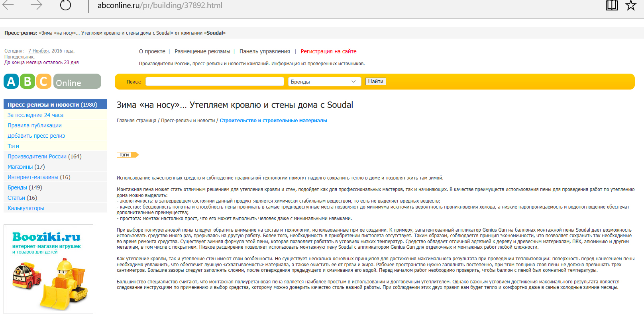
Task: Open Интернет-магазины sidebar link
Action: [33, 177]
